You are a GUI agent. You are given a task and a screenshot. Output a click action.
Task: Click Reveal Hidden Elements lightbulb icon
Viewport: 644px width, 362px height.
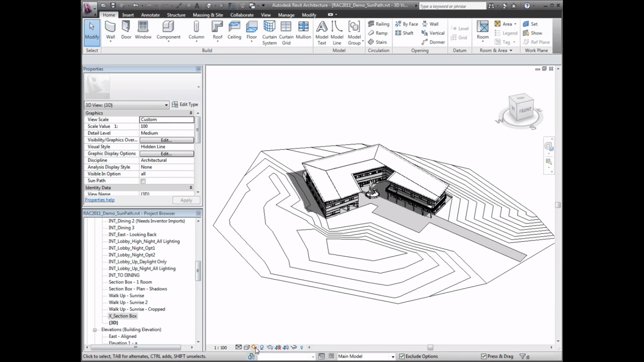point(302,347)
